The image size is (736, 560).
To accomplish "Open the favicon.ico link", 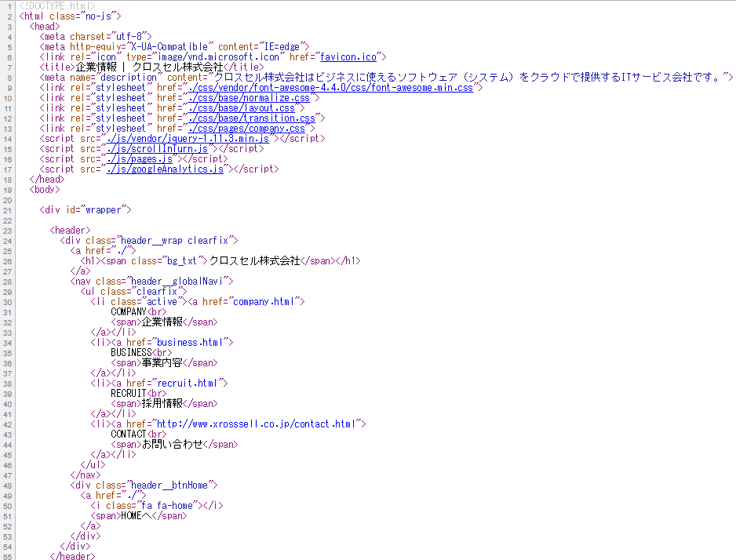I will point(348,57).
